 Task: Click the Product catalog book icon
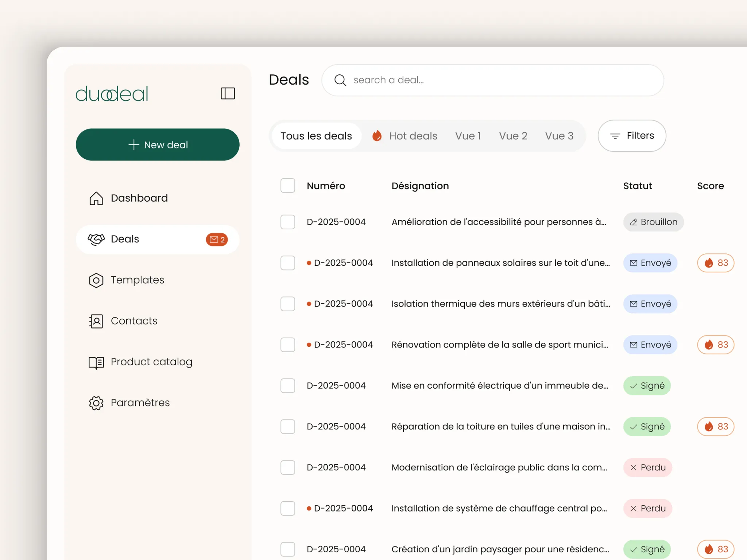pyautogui.click(x=96, y=362)
